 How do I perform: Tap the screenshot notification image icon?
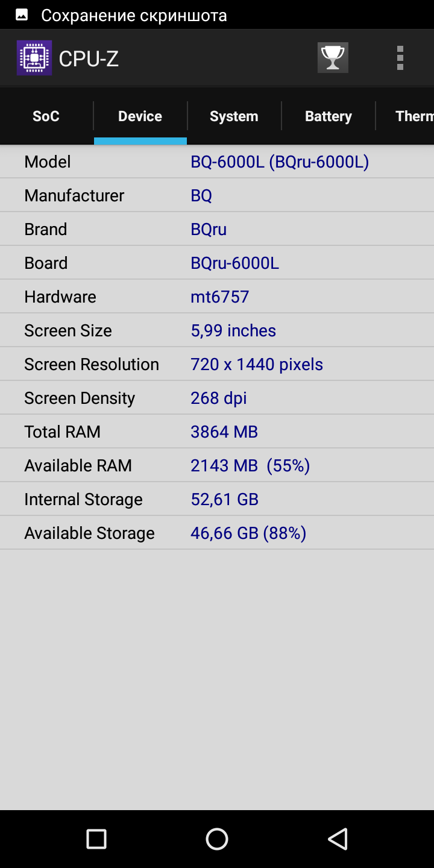pyautogui.click(x=21, y=15)
